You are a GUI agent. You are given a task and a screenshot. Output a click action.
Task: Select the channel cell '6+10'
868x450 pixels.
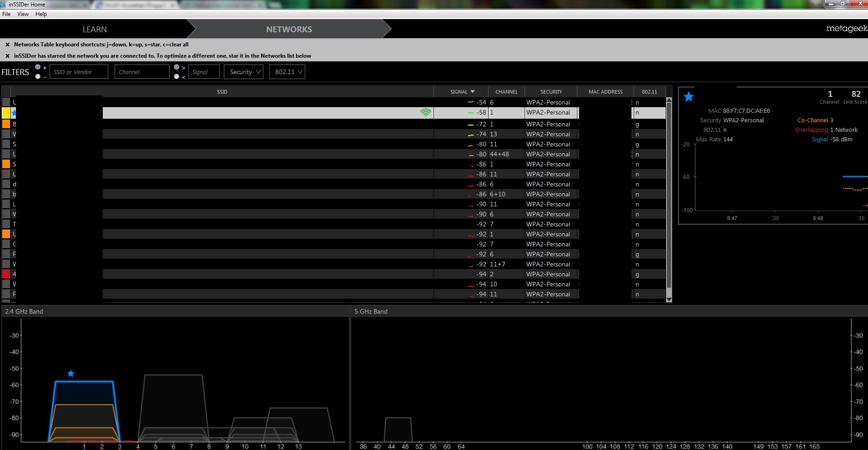[x=498, y=194]
